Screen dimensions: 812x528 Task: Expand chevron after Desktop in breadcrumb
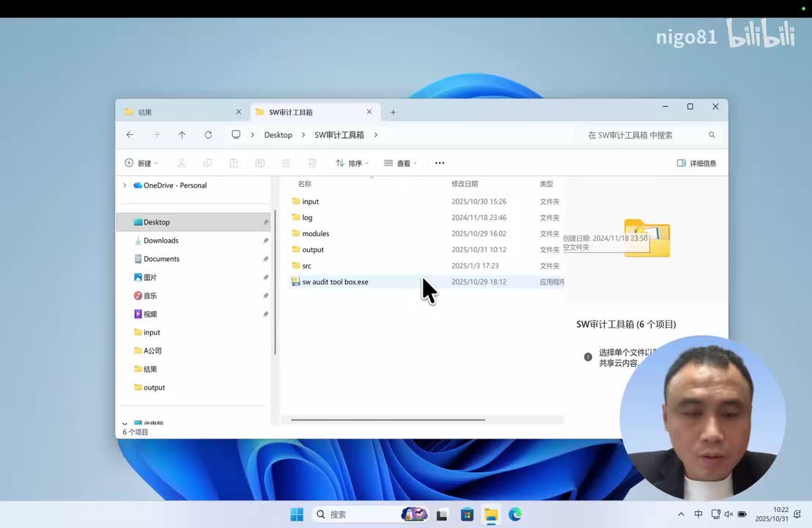coord(303,135)
